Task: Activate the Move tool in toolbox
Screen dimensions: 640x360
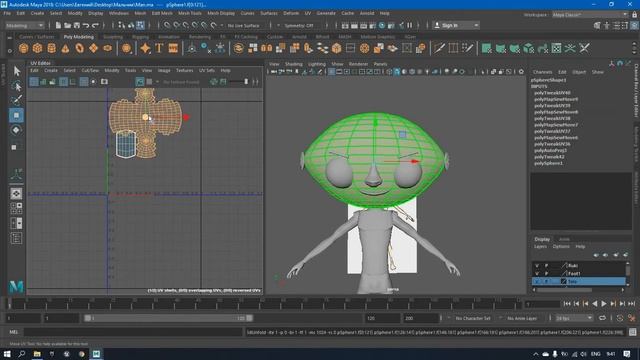Action: [x=16, y=116]
